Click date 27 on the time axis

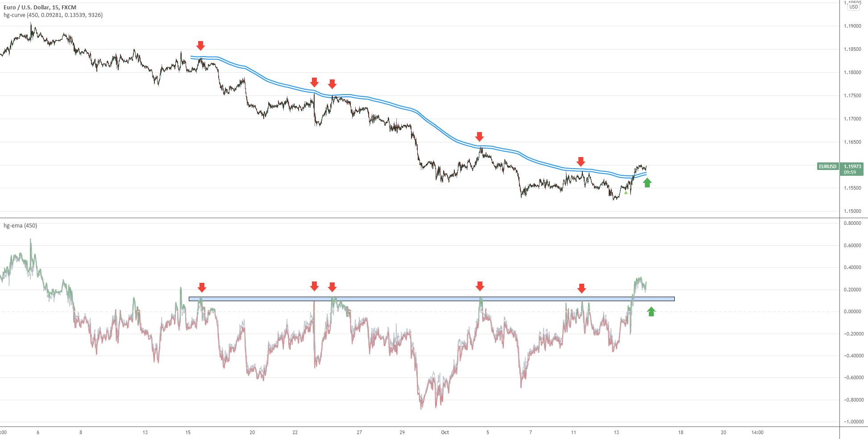[359, 432]
